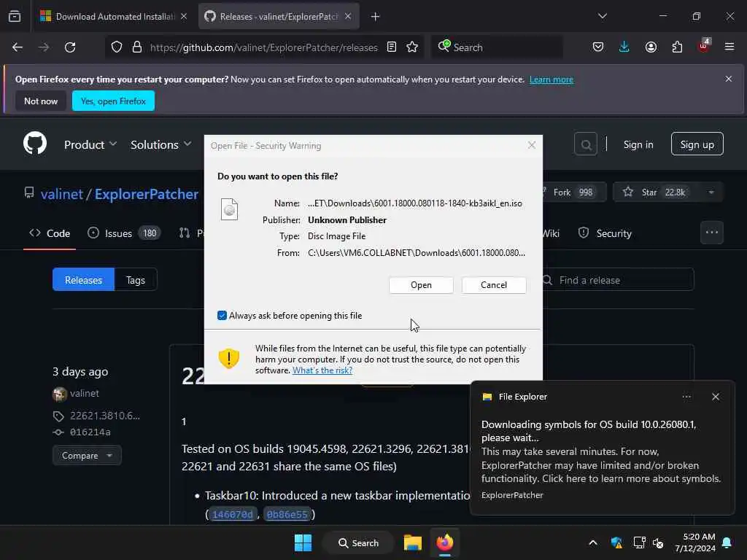The height and width of the screenshot is (560, 747).
Task: Click the Firefox taskbar icon
Action: [x=445, y=542]
